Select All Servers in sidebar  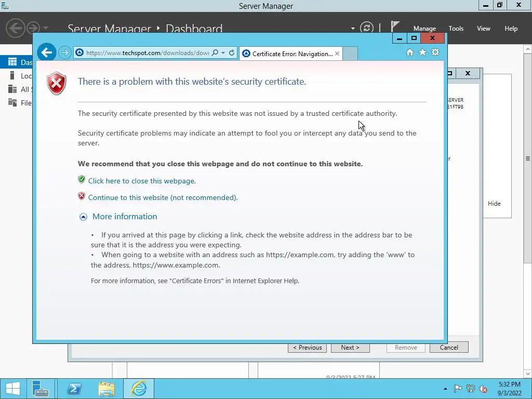pyautogui.click(x=16, y=89)
